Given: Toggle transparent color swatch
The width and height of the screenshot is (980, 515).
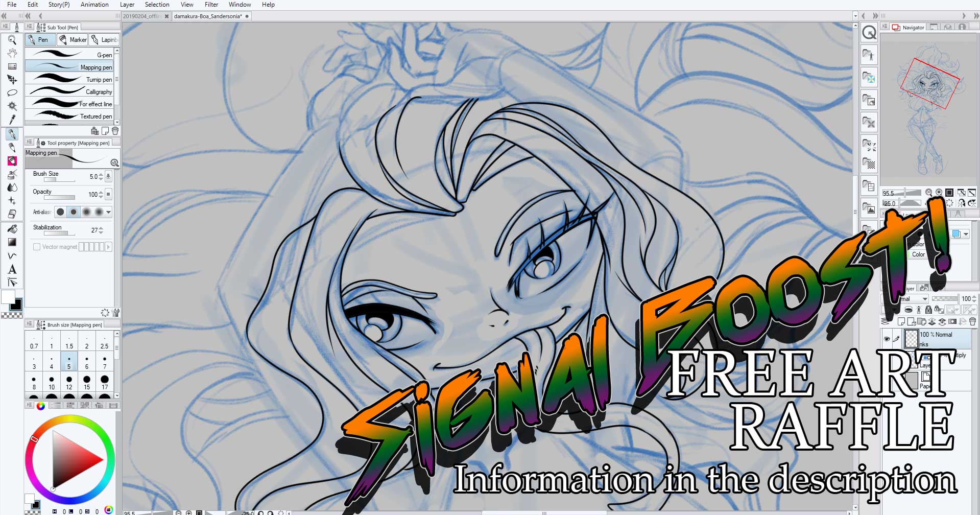Looking at the screenshot, I should [11, 316].
